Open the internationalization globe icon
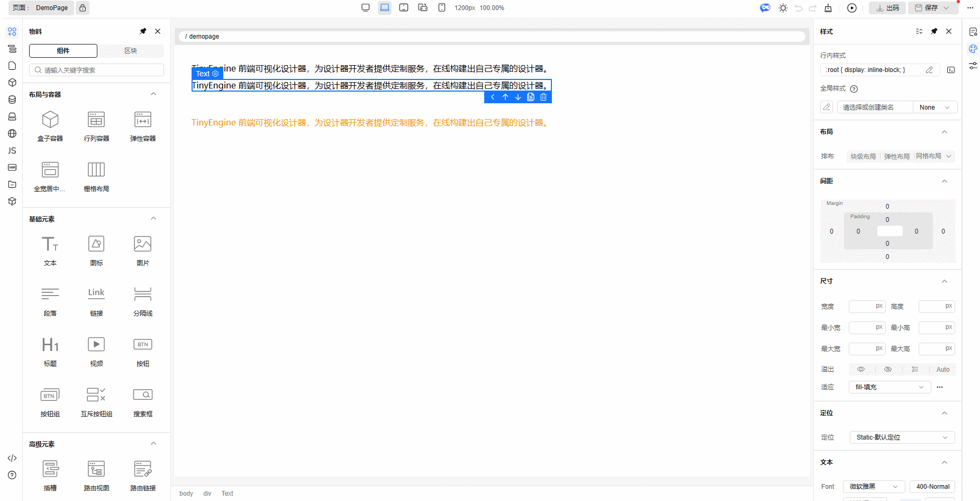This screenshot has height=501, width=980. [x=12, y=133]
